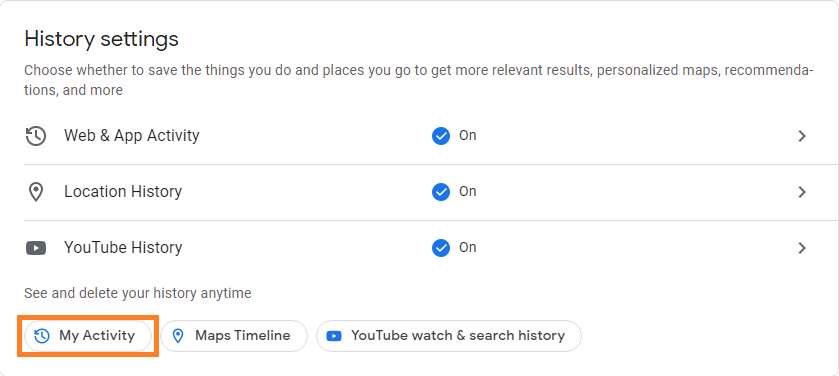
Task: Open the My Activity button
Action: (88, 336)
